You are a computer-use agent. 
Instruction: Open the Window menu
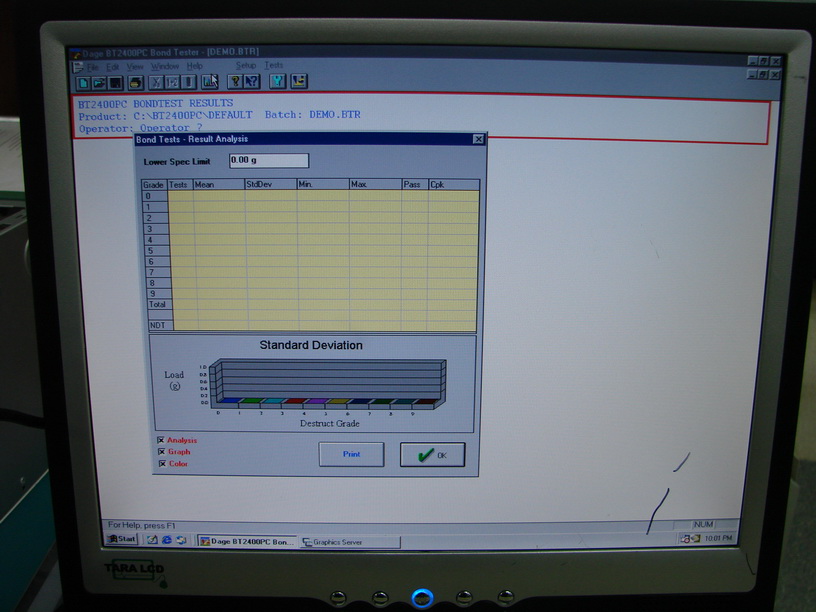coord(165,66)
